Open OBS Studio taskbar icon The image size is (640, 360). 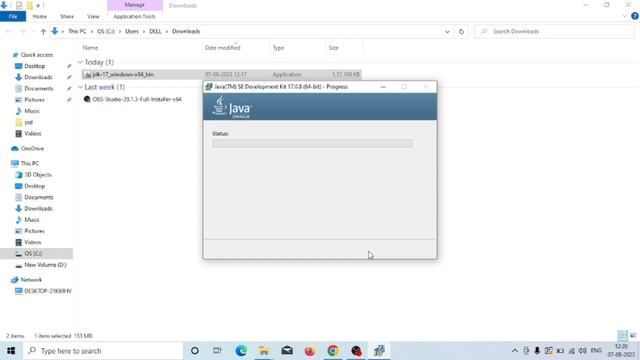[356, 351]
